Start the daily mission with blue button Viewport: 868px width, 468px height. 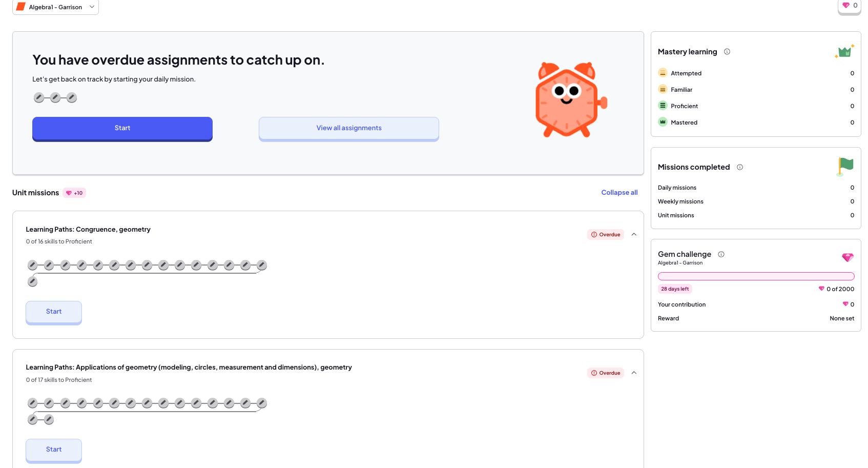[122, 128]
